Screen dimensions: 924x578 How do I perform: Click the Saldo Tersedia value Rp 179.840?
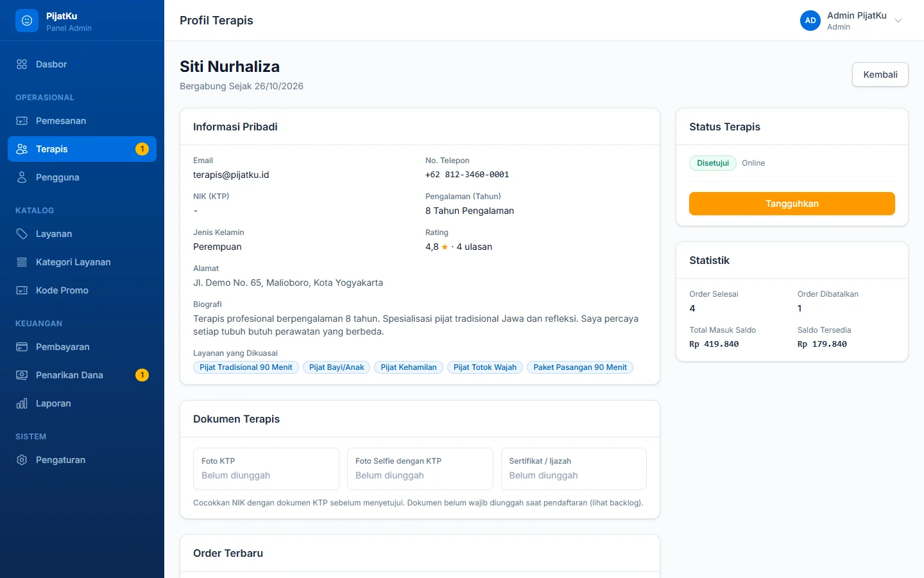tap(822, 344)
